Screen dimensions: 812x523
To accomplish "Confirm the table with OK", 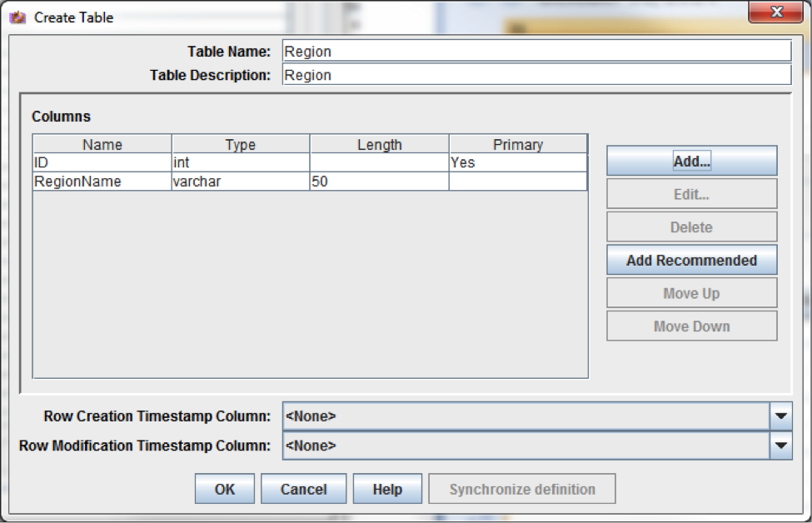I will 225,489.
